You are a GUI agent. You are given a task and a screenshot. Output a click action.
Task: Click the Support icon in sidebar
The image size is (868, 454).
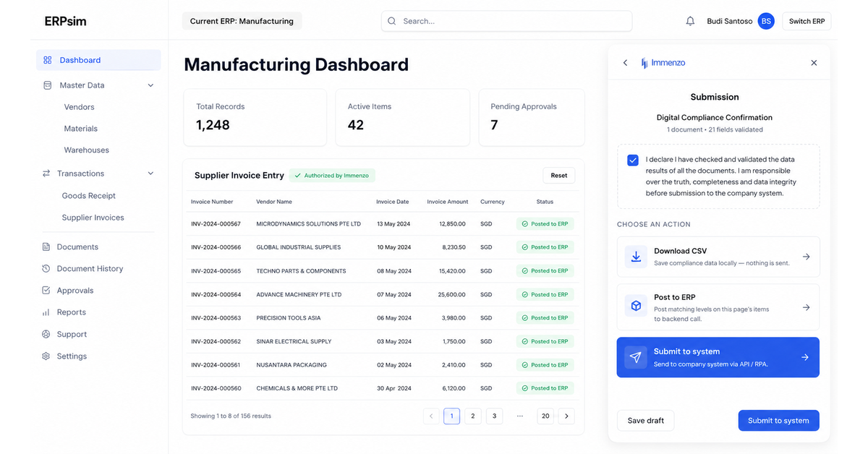tap(46, 335)
